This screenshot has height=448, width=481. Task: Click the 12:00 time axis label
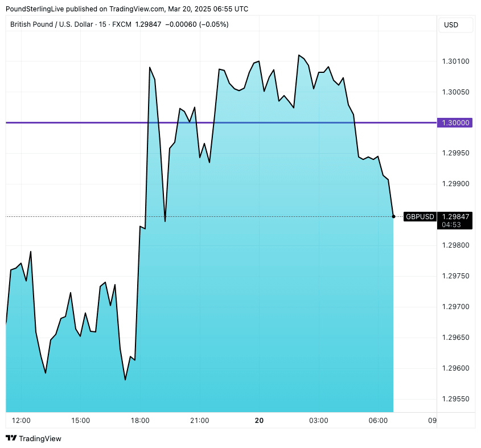tap(21, 421)
